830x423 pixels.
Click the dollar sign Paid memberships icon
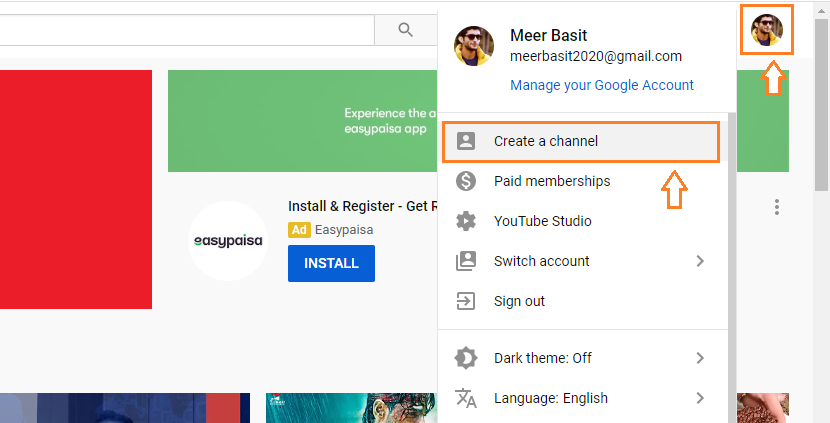coord(466,181)
